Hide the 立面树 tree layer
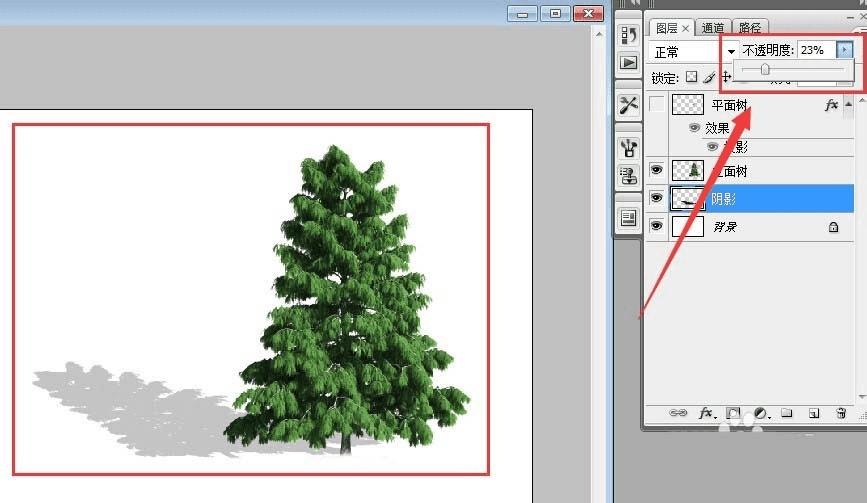Screen dimensions: 867x503 [656, 170]
